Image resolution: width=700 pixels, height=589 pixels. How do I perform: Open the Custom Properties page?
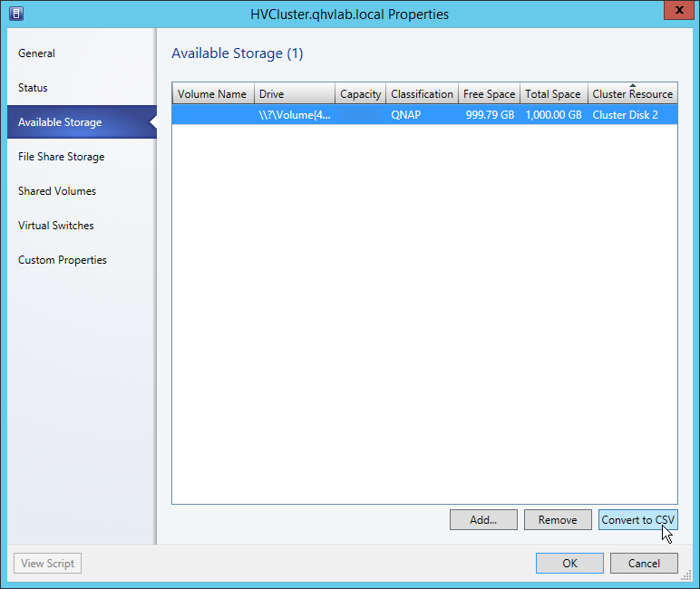click(x=62, y=260)
